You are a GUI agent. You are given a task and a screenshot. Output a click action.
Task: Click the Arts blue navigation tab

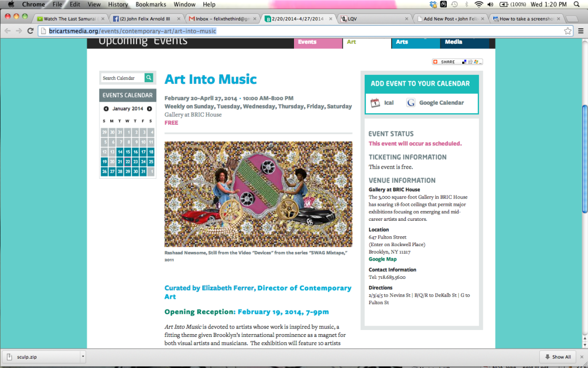point(416,43)
